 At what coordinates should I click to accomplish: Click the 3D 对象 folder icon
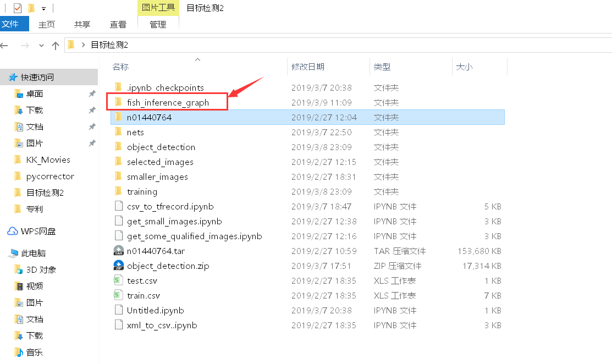[18, 269]
